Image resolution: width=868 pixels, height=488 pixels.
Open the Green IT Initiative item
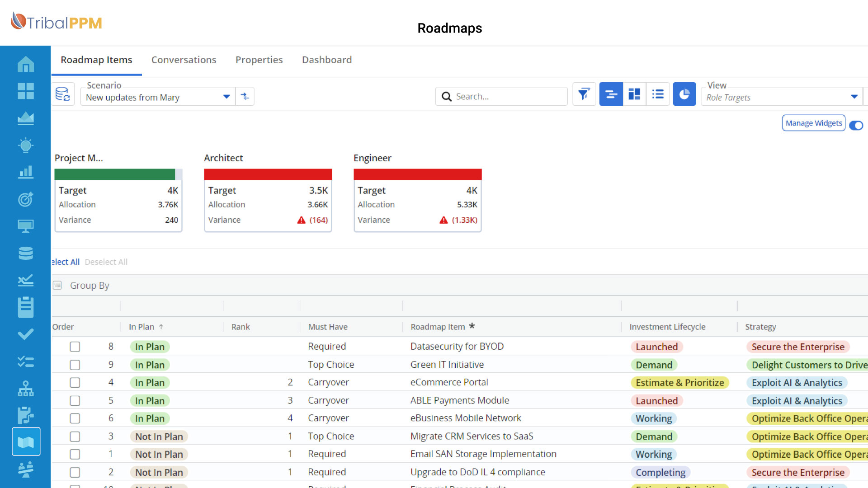pos(447,365)
